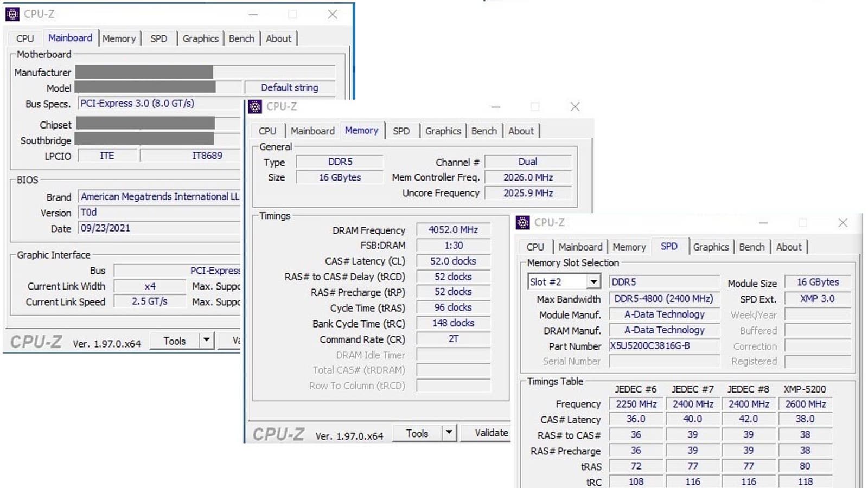868x488 pixels.
Task: Select Graphics tab in the Mainboard window
Action: click(x=201, y=38)
